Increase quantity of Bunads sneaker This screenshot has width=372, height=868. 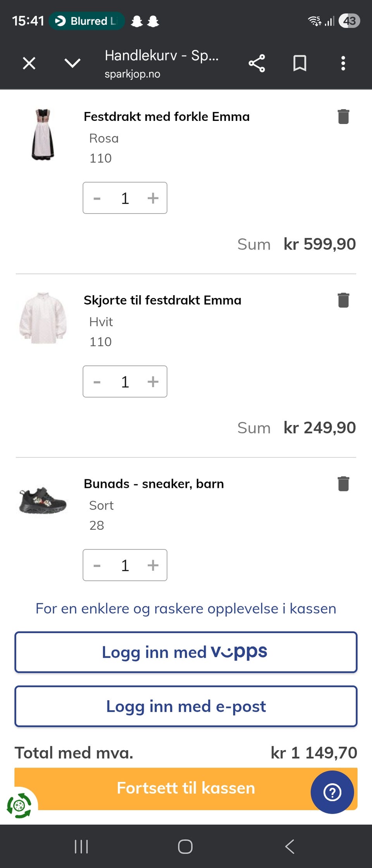(x=153, y=565)
